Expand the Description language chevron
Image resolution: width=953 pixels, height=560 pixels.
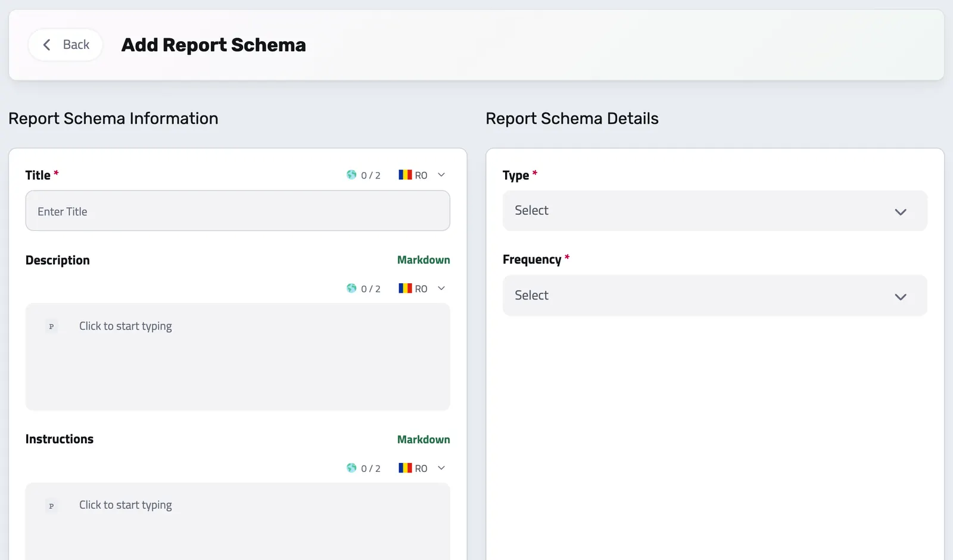click(441, 289)
